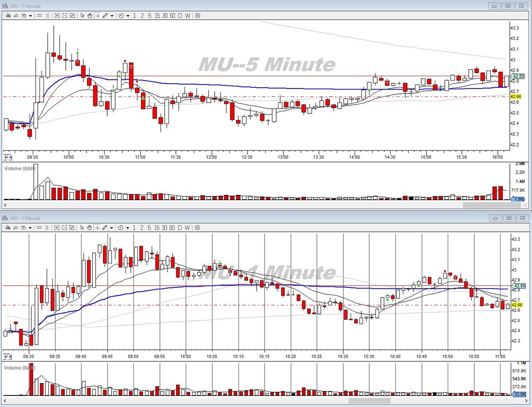The height and width of the screenshot is (407, 532).
Task: Set 5 Minute window to 2-minute interval
Action: tap(142, 16)
